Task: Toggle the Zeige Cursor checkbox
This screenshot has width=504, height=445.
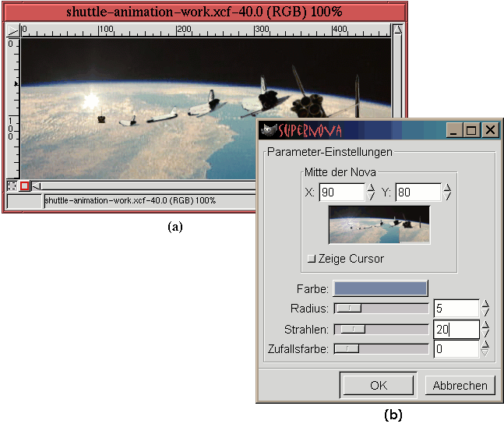Action: point(312,259)
